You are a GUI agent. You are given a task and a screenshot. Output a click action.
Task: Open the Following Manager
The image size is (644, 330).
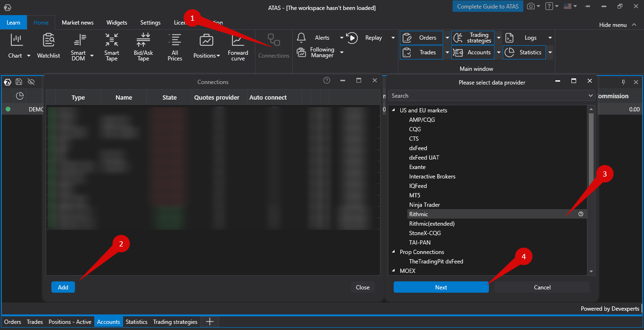pyautogui.click(x=315, y=52)
